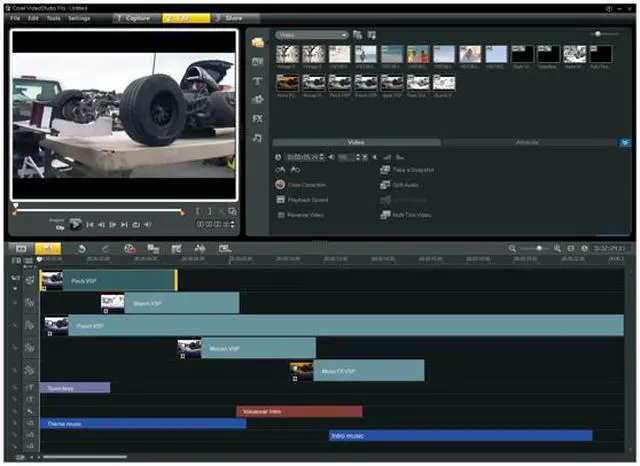
Task: Toggle music track 1 enable icon
Action: [x=30, y=424]
